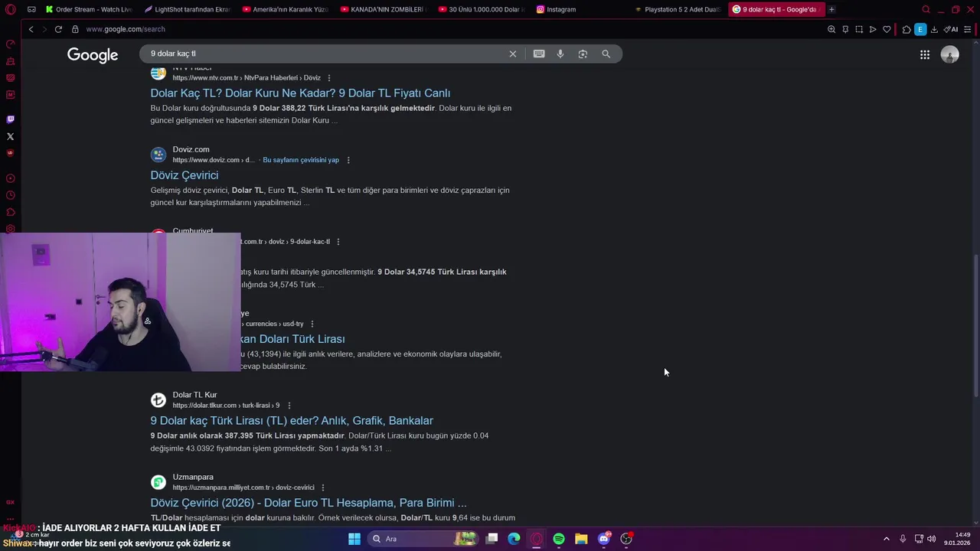Switch to the LightShot tab
This screenshot has width=980, height=551.
pos(188,9)
